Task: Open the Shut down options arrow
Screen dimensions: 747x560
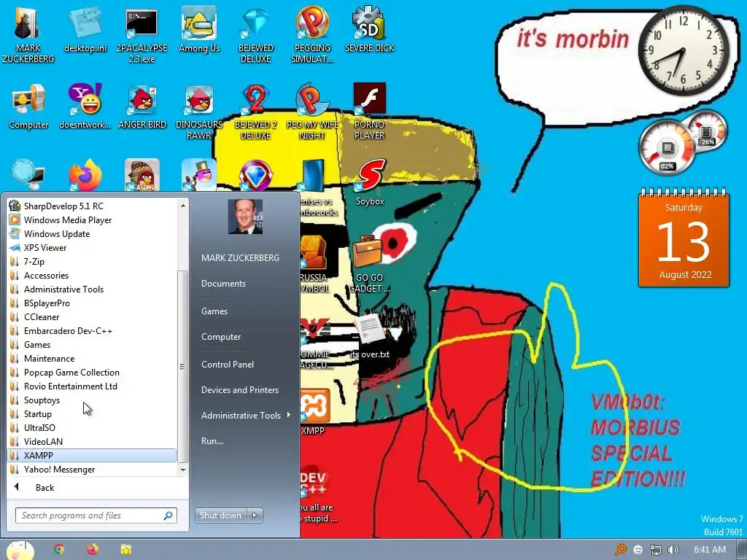Action: click(255, 516)
